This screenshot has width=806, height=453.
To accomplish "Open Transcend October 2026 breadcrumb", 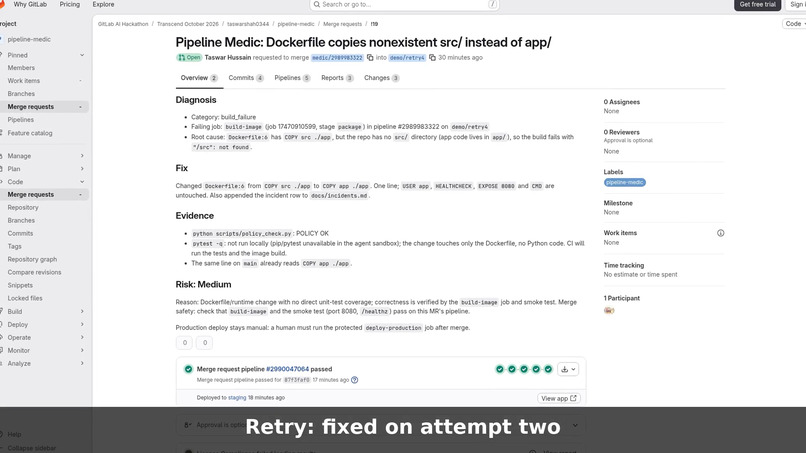I will tap(188, 24).
